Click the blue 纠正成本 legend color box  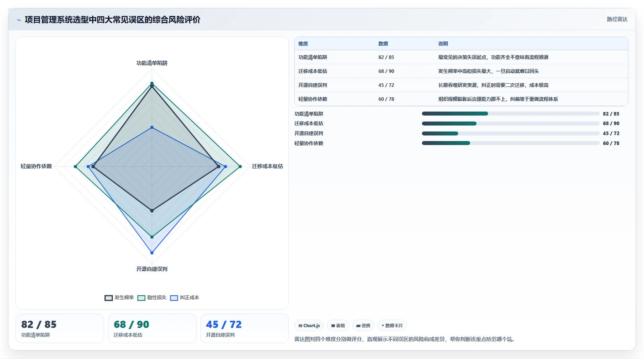coord(174,298)
